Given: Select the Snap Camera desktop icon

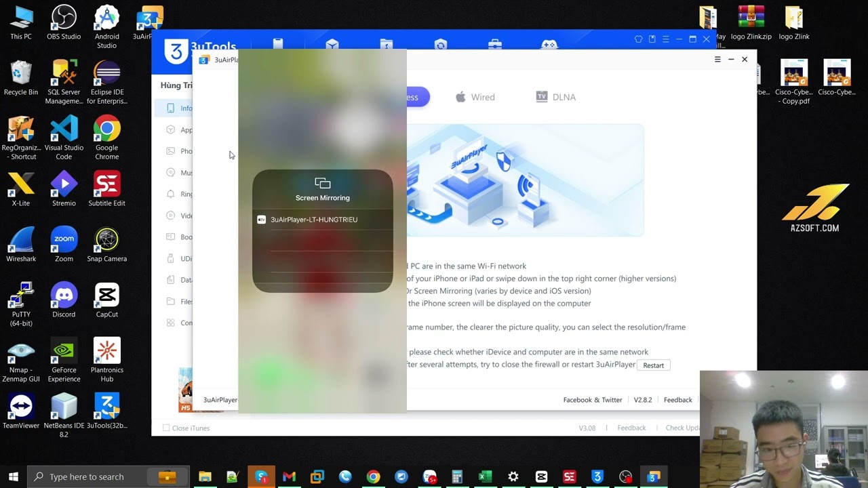Looking at the screenshot, I should pyautogui.click(x=106, y=245).
